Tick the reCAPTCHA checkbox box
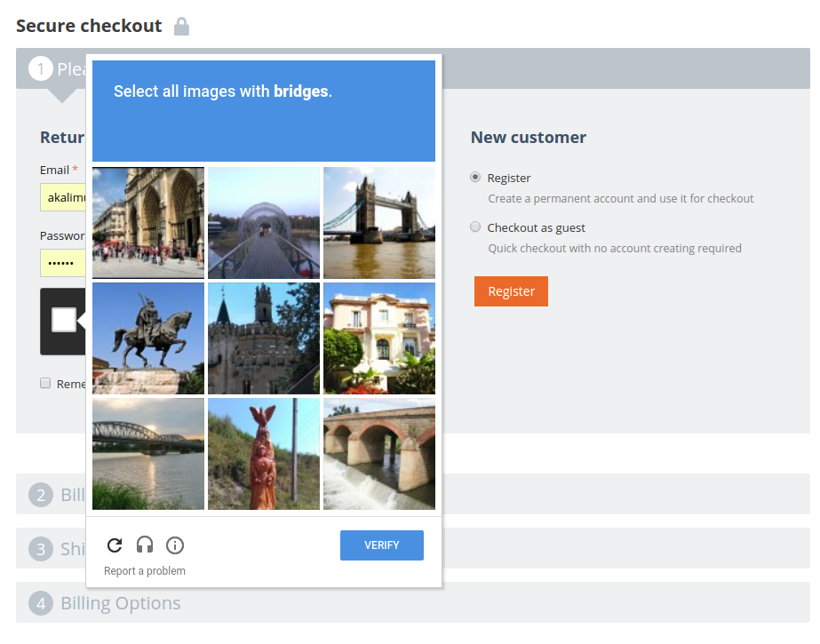Viewport: 820px width, 644px height. pyautogui.click(x=64, y=320)
